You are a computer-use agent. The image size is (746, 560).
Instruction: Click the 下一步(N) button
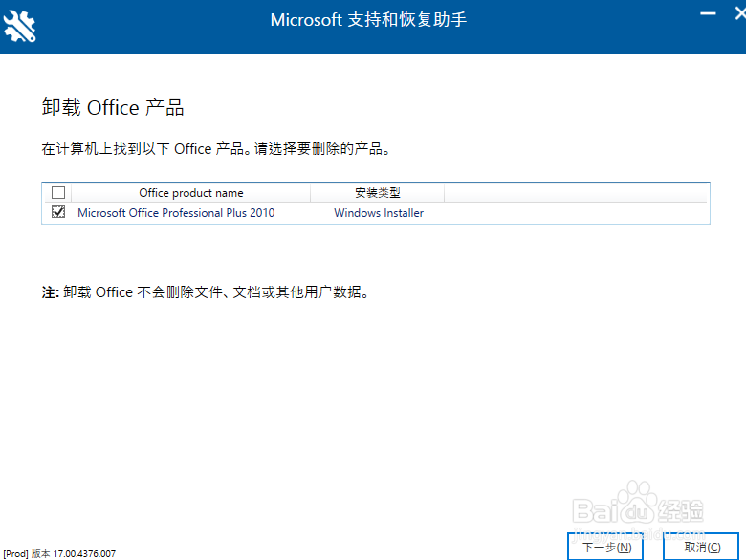(x=605, y=548)
